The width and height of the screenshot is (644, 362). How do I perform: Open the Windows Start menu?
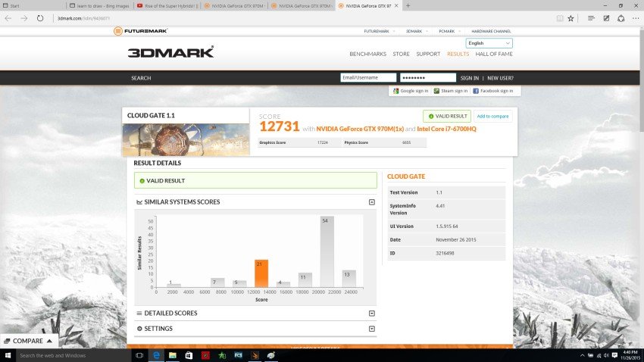[x=8, y=355]
